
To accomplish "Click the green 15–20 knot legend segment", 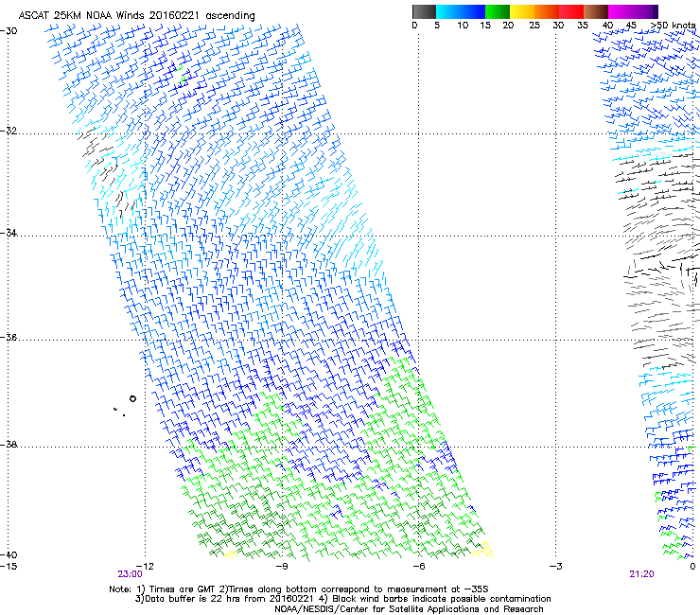I will [498, 11].
